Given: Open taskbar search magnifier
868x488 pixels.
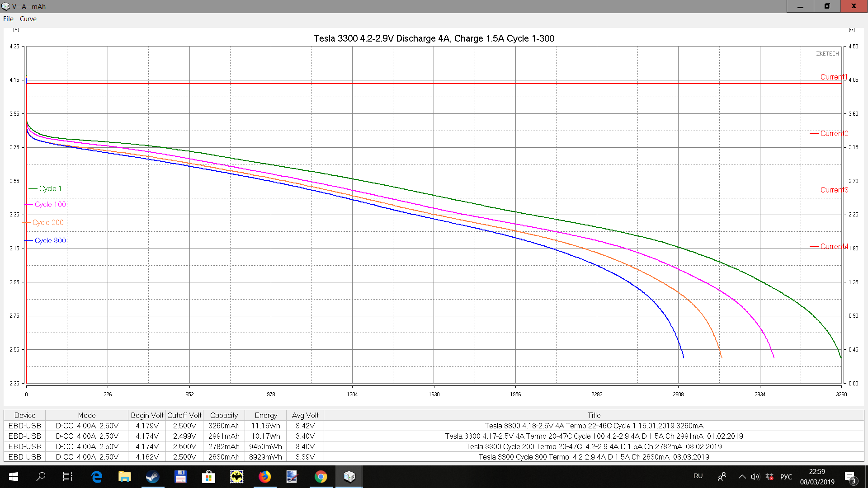Looking at the screenshot, I should click(x=41, y=477).
